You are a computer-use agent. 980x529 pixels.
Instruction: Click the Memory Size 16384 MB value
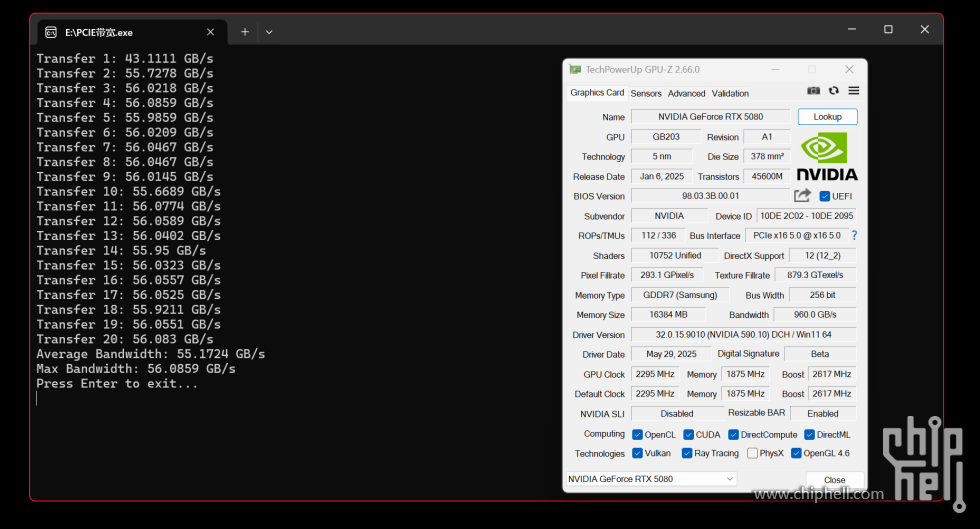668,315
